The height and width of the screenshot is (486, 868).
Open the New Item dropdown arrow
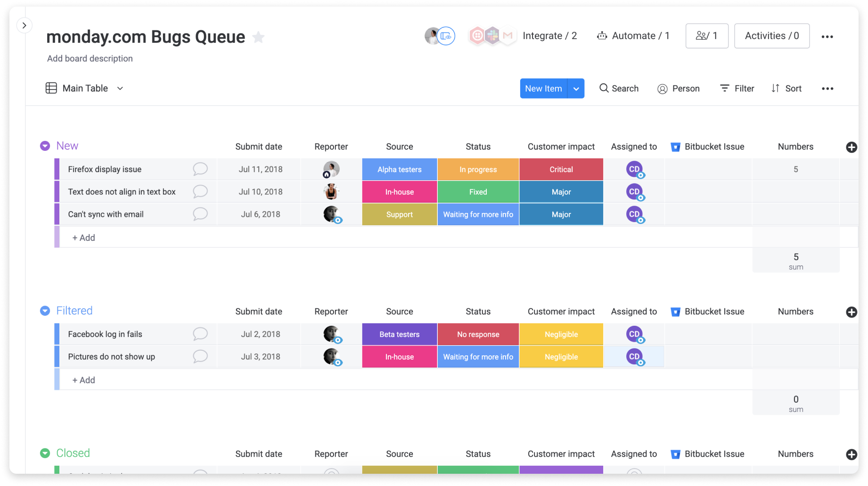(576, 89)
